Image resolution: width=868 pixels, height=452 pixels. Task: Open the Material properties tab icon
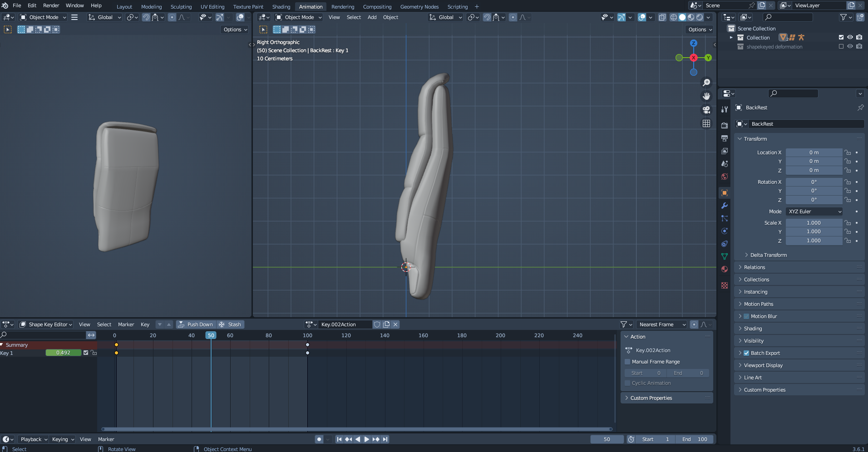point(725,269)
